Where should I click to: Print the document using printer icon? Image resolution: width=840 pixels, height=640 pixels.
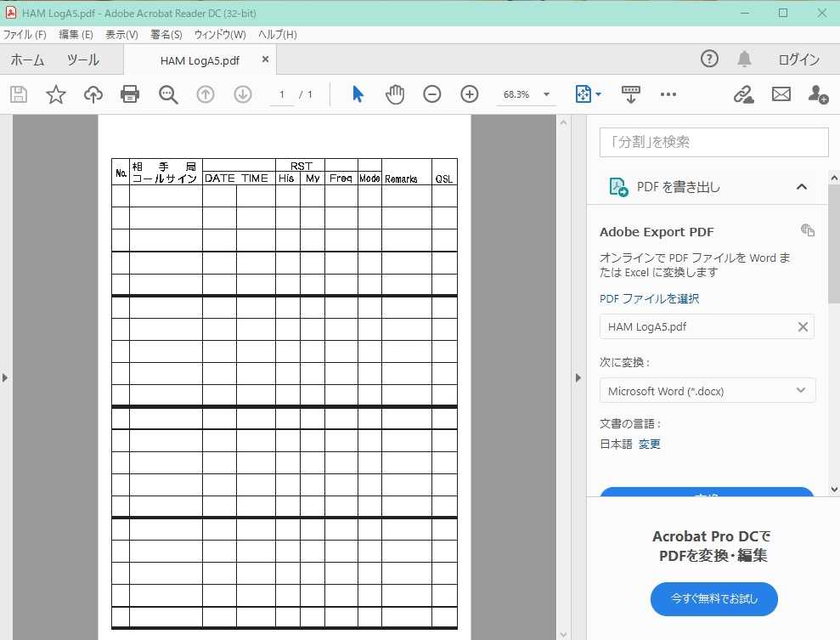coord(130,94)
